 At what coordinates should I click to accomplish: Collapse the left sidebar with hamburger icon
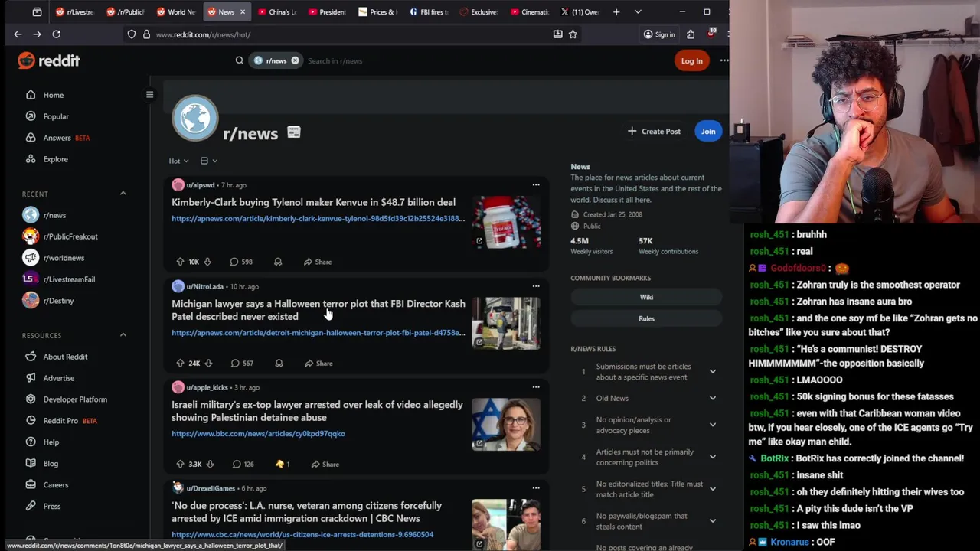coord(150,95)
